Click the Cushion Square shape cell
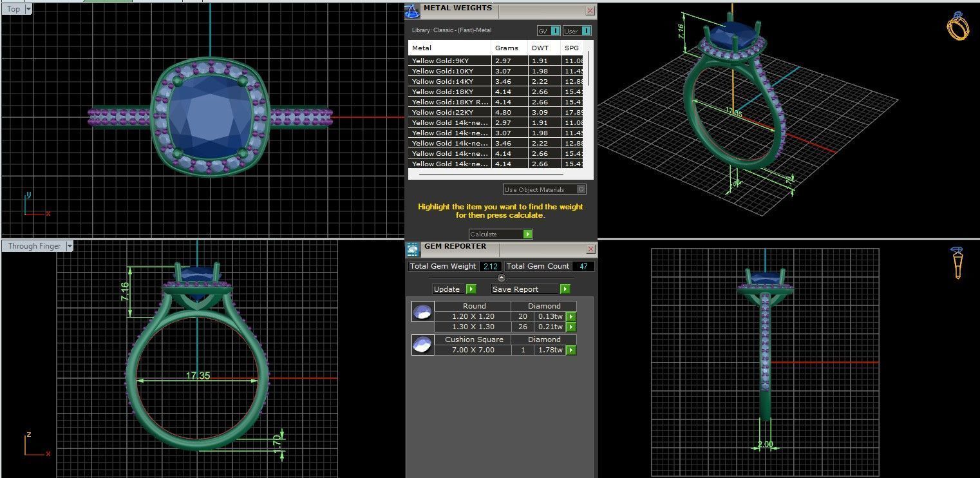Viewport: 980px width, 478px height. [x=474, y=339]
